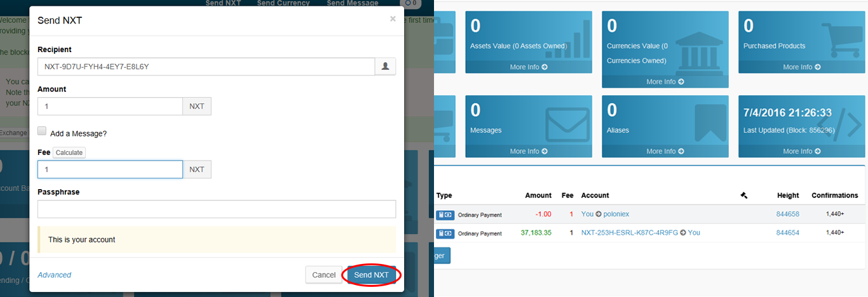868x297 pixels.
Task: Enable the Add a Message checkbox
Action: 42,131
